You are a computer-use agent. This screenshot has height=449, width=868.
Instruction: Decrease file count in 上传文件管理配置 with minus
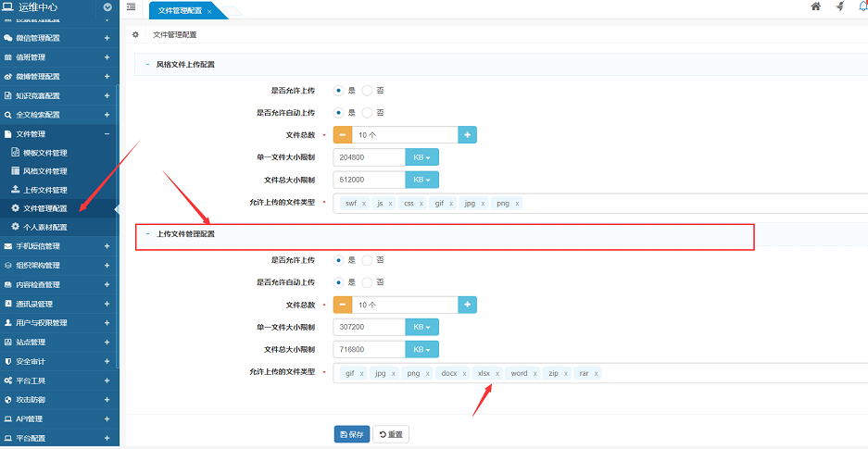343,304
